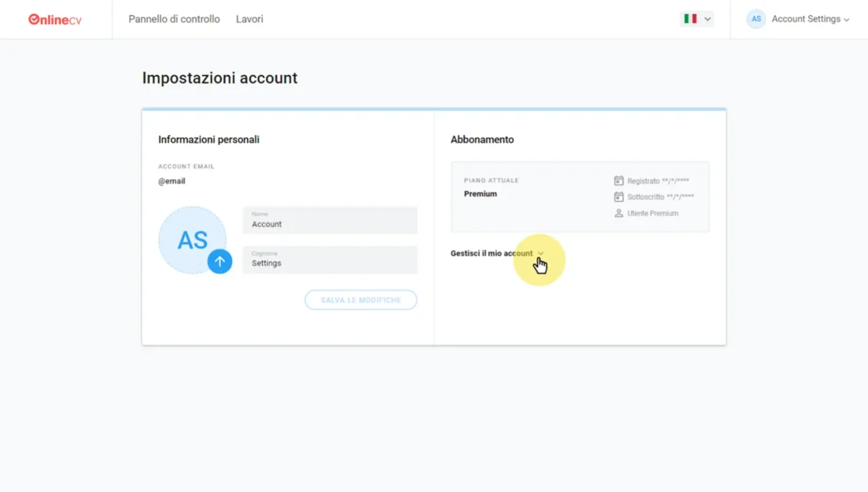Screen dimensions: 868x492
Task: Click the calendar icon beside Sottoscritto
Action: (x=618, y=197)
